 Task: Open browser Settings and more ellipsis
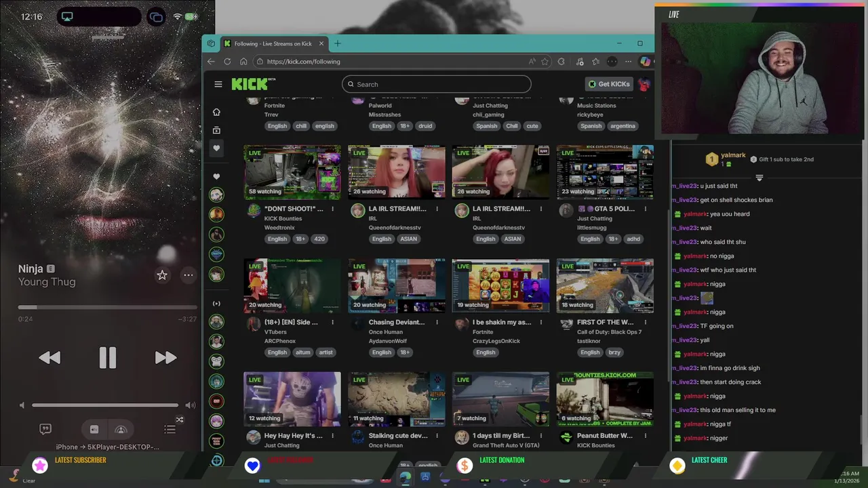629,62
